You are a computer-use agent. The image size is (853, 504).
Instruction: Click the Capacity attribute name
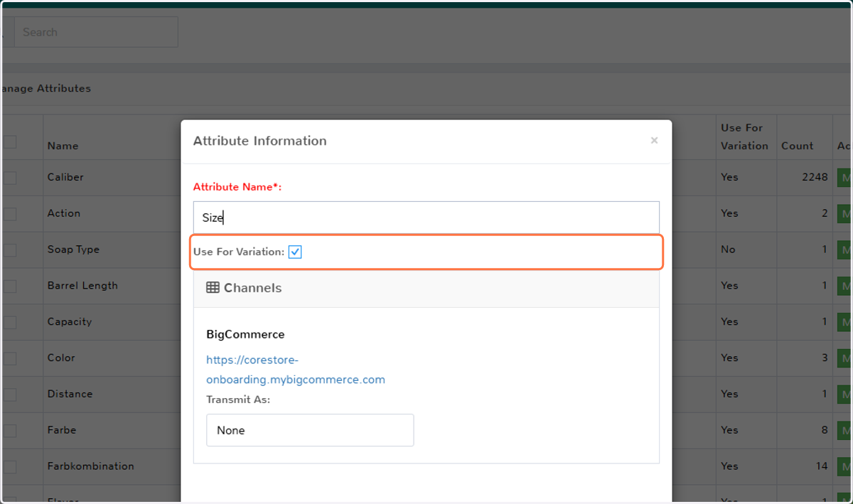[70, 321]
